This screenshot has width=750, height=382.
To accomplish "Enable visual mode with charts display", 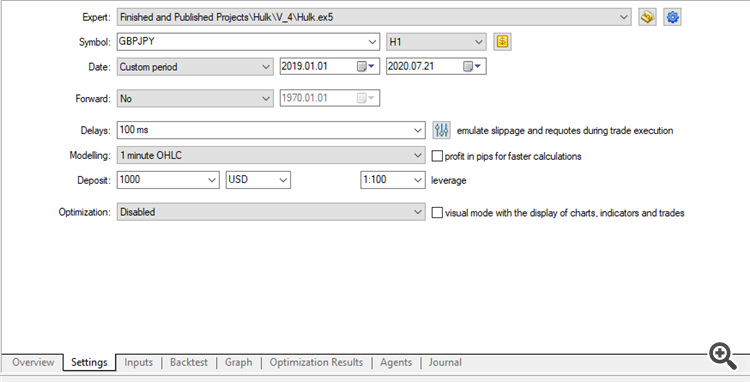I will click(x=437, y=213).
